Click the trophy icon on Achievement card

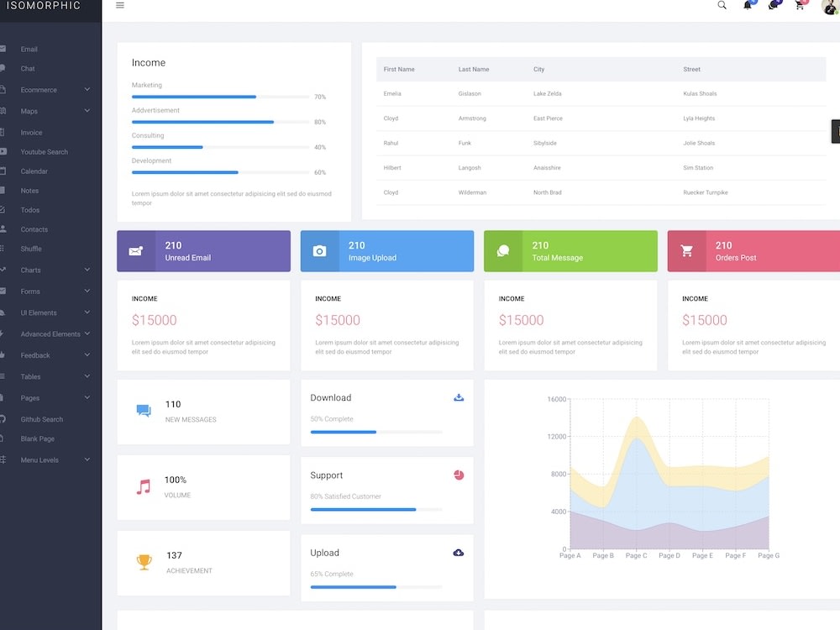point(144,561)
